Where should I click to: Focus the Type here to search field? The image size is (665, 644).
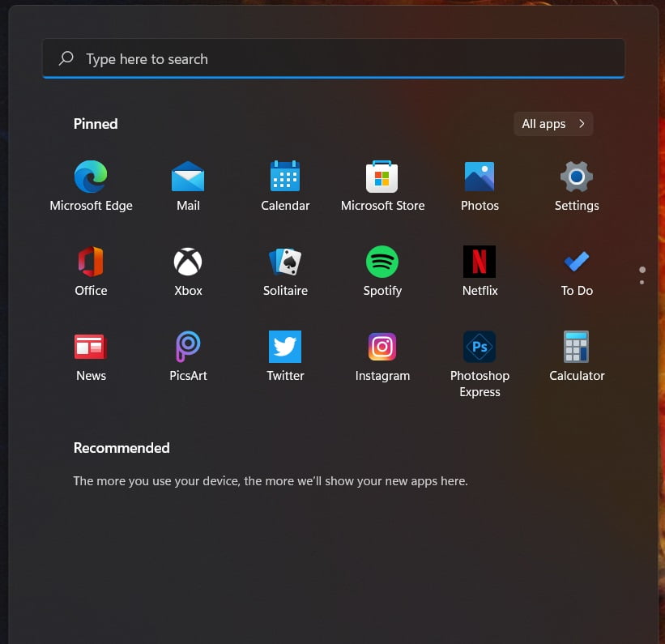coord(334,58)
